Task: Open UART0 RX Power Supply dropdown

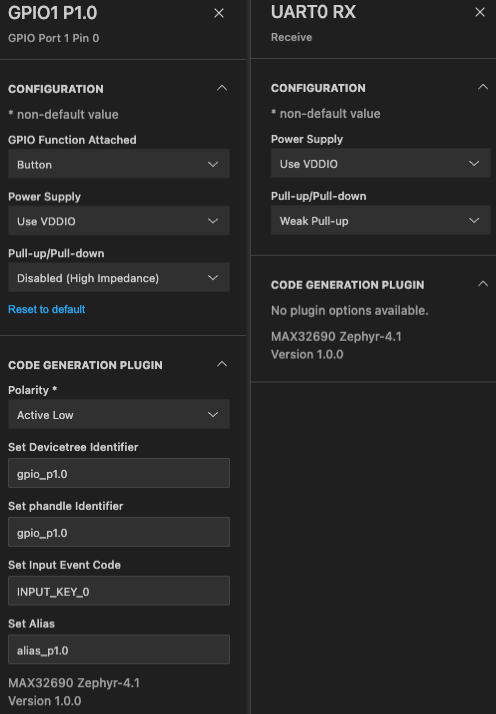Action: tap(380, 163)
